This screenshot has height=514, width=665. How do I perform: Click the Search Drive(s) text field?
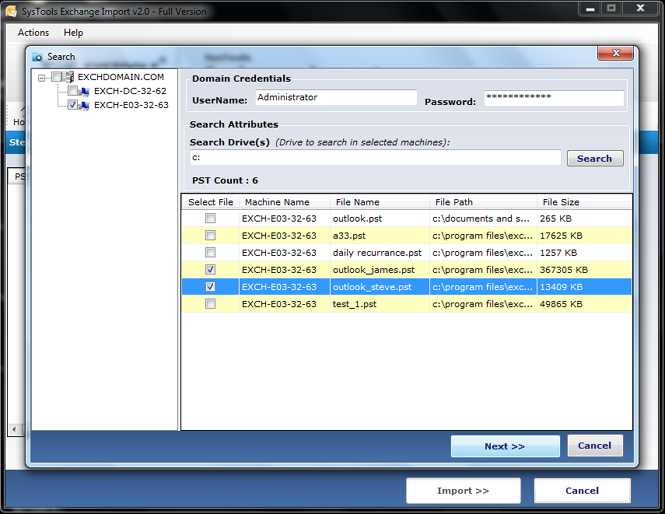(375, 157)
